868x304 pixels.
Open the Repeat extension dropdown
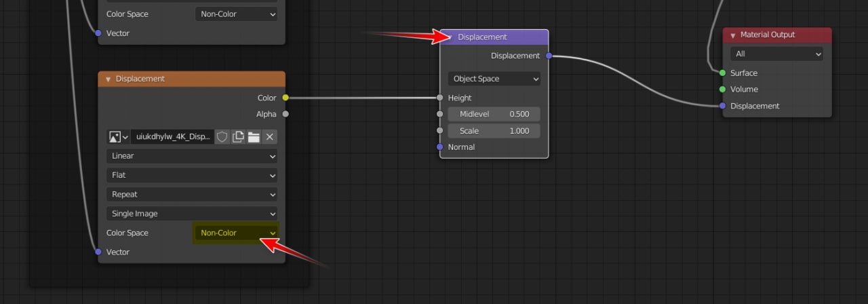[x=192, y=194]
